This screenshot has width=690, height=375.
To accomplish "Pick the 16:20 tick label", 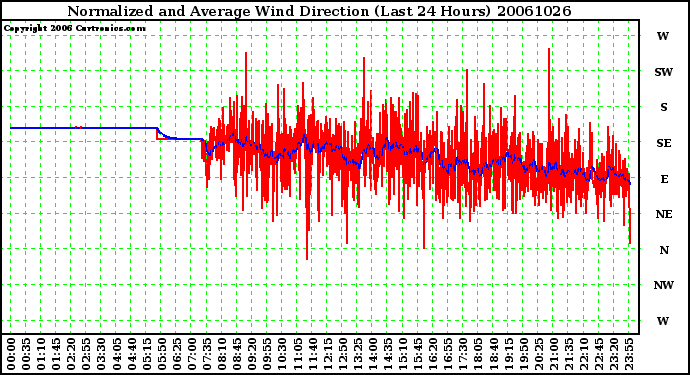I will click(x=433, y=355).
